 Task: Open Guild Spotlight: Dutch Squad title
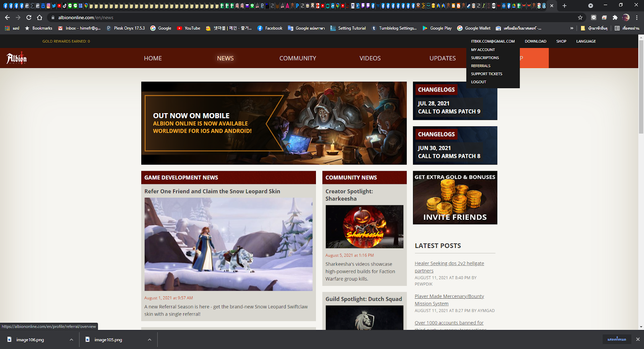pyautogui.click(x=364, y=299)
